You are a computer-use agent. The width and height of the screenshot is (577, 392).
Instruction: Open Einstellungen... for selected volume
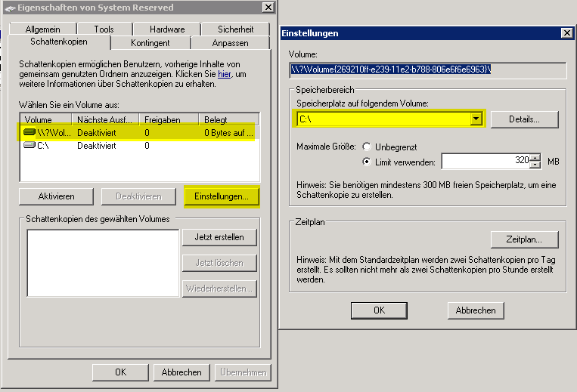point(222,196)
